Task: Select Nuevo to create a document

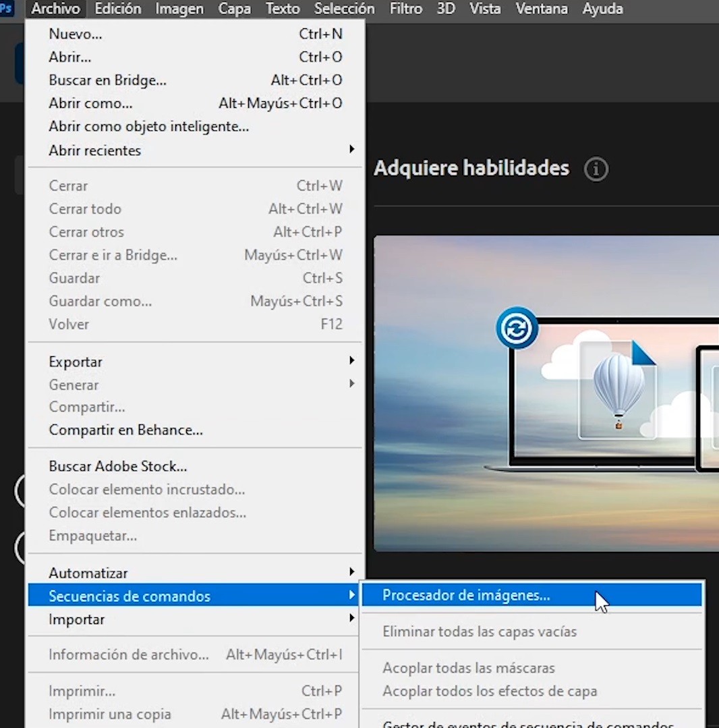Action: pyautogui.click(x=75, y=34)
